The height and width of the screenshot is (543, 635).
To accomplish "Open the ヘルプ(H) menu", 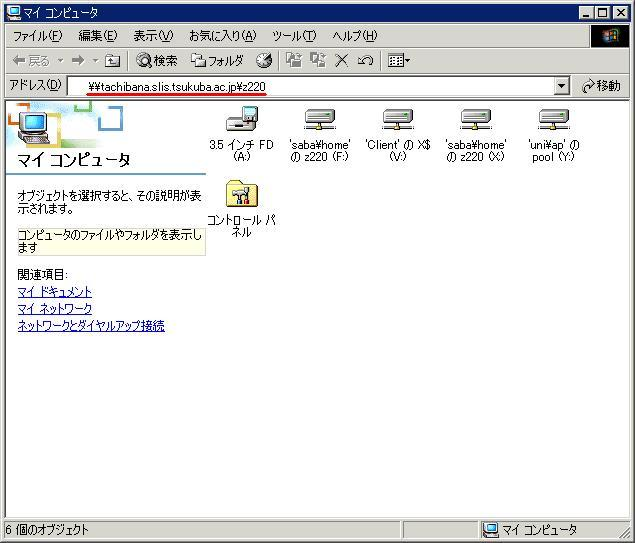I will (x=355, y=36).
